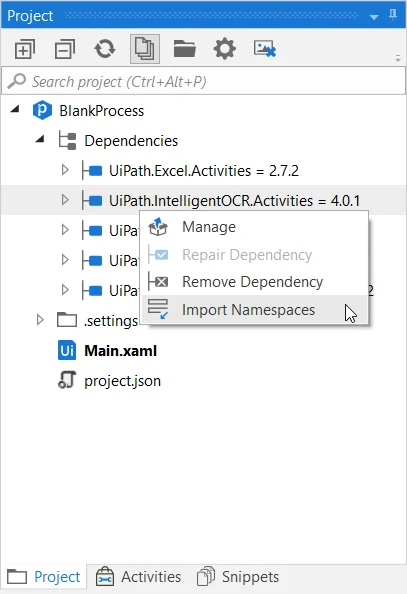This screenshot has width=407, height=594.
Task: Pin the Project panel with the pushpin icon
Action: coord(393,15)
